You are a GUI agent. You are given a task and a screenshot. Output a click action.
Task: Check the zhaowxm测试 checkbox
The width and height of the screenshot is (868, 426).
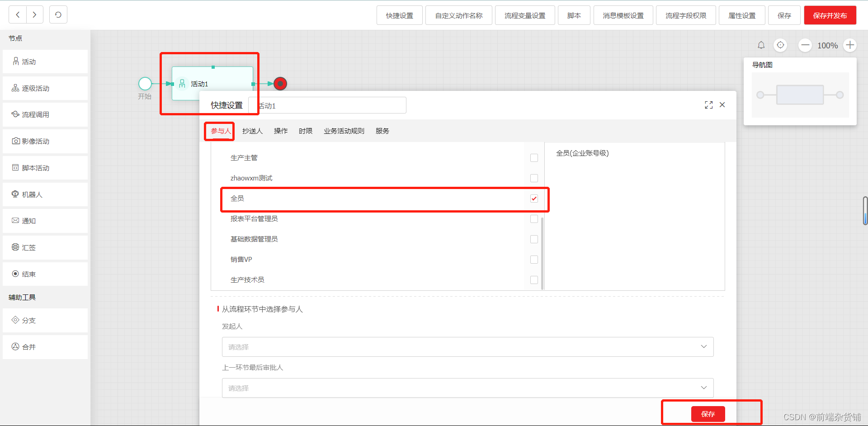click(534, 178)
